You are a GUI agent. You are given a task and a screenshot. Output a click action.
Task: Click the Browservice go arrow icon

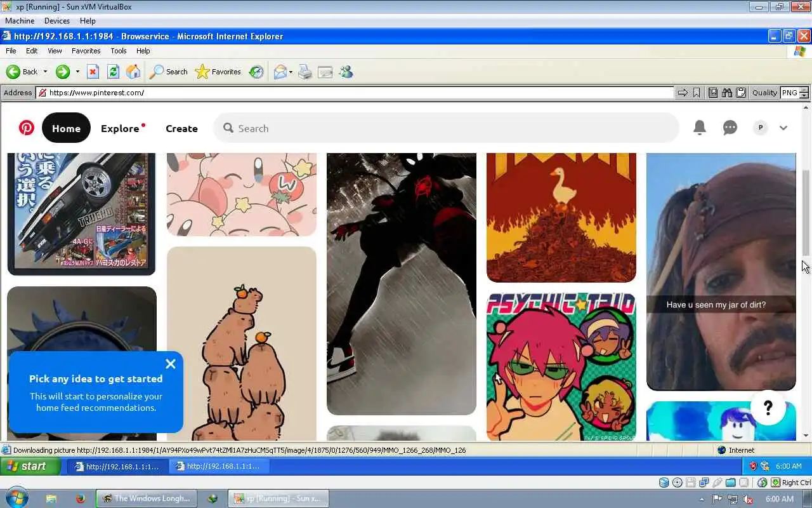click(x=683, y=93)
